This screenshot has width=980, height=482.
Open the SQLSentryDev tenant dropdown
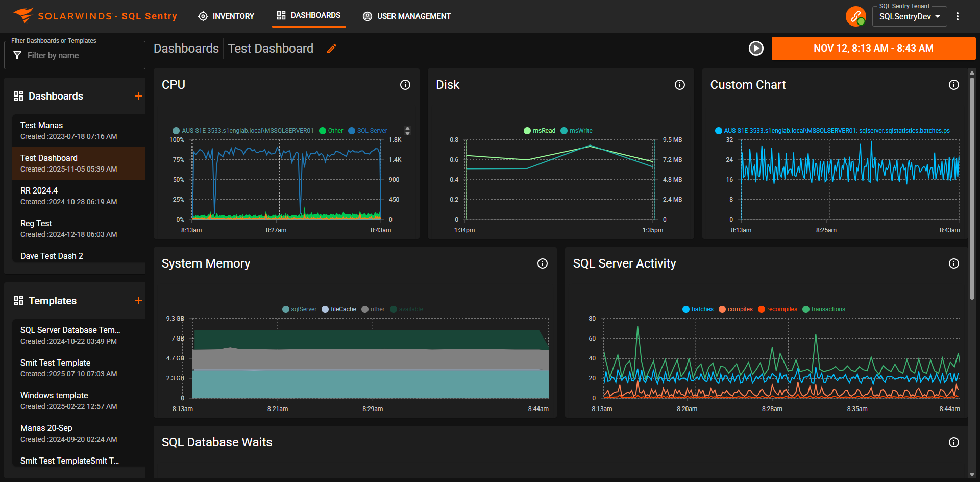909,16
